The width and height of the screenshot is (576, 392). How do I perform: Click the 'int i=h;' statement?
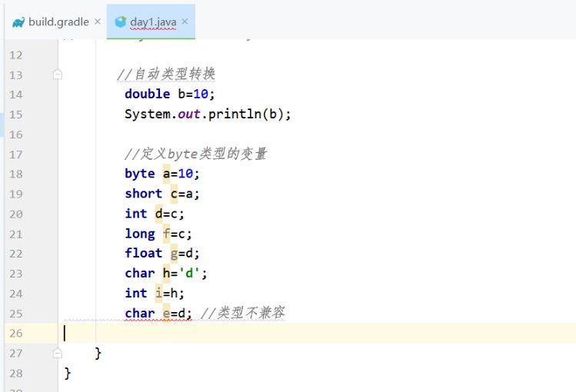(x=155, y=294)
